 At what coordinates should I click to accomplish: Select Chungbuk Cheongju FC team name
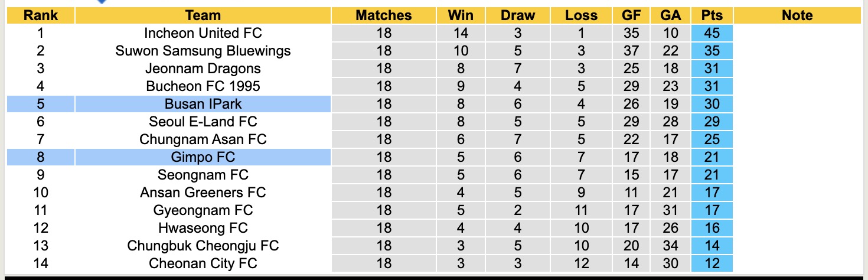coord(203,246)
